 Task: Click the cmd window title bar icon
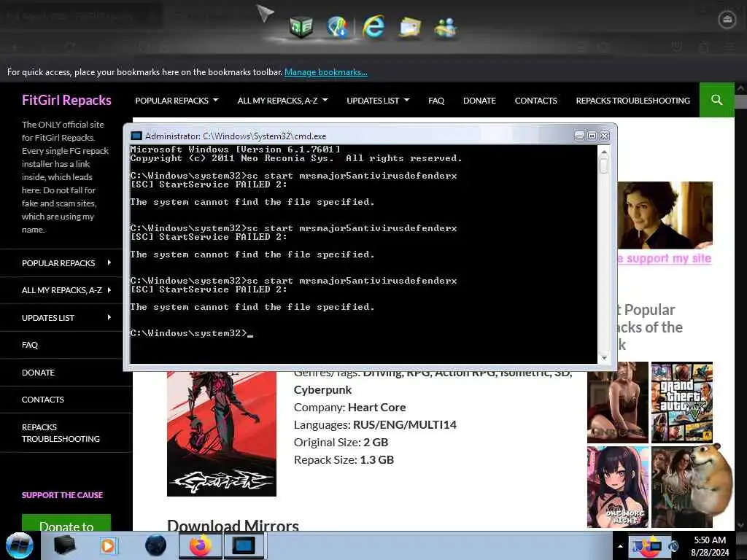136,136
